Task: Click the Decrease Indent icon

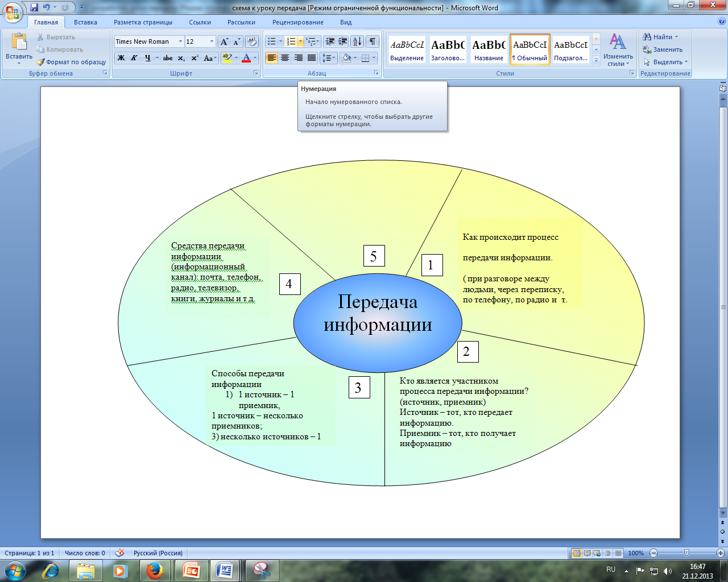Action: click(329, 41)
